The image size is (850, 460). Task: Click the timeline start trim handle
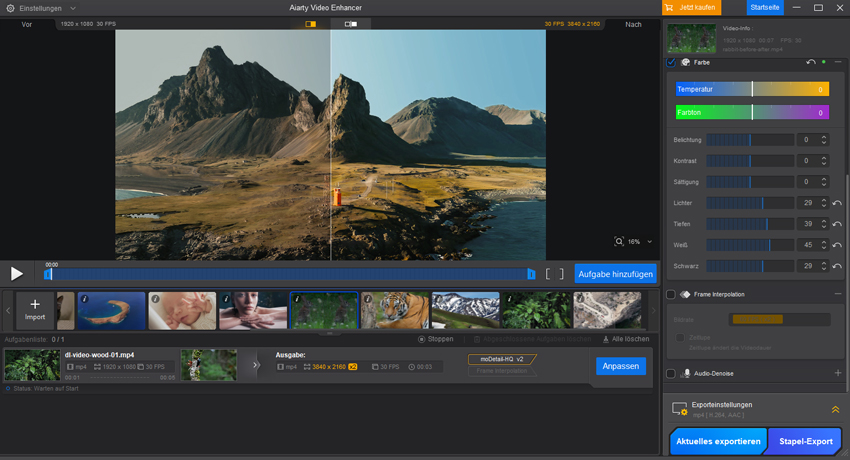click(x=48, y=274)
